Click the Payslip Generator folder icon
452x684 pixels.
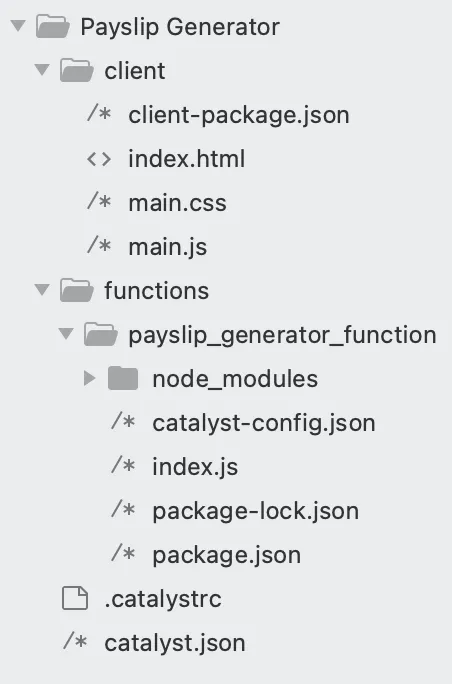(x=52, y=26)
